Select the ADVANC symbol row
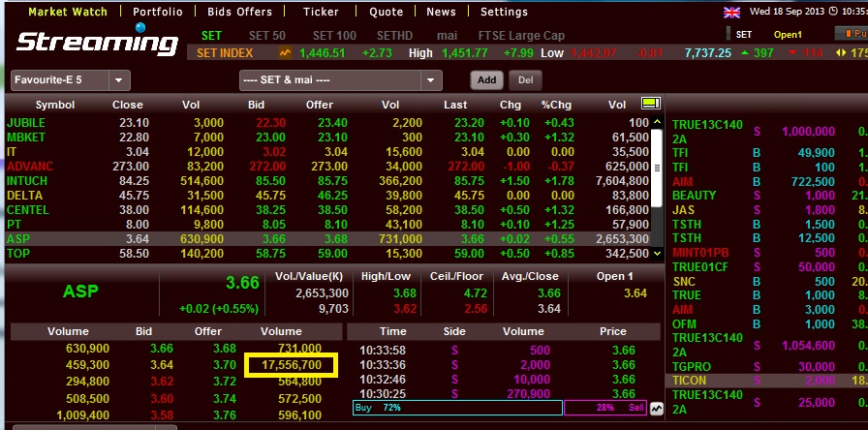 coord(327,166)
